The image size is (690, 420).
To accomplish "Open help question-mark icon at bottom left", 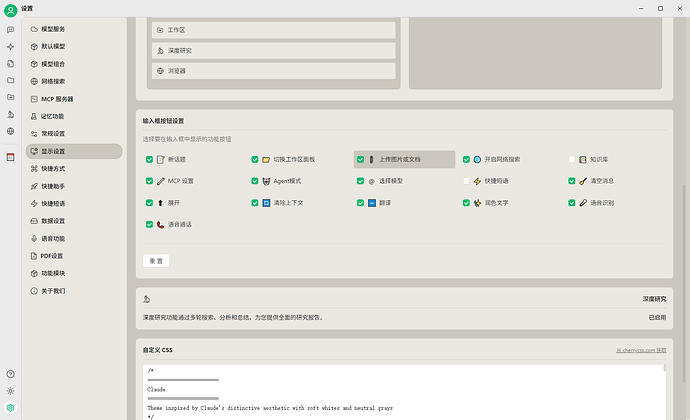I will [11, 374].
